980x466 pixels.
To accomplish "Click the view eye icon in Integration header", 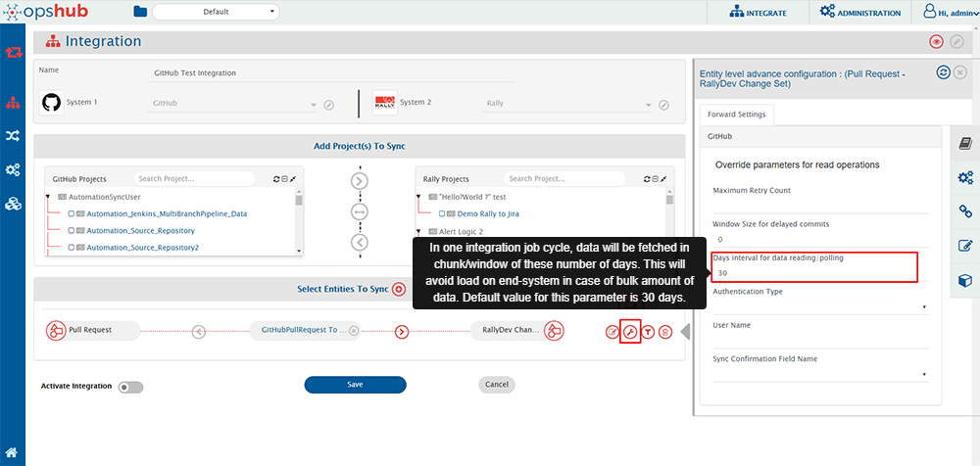I will click(937, 42).
